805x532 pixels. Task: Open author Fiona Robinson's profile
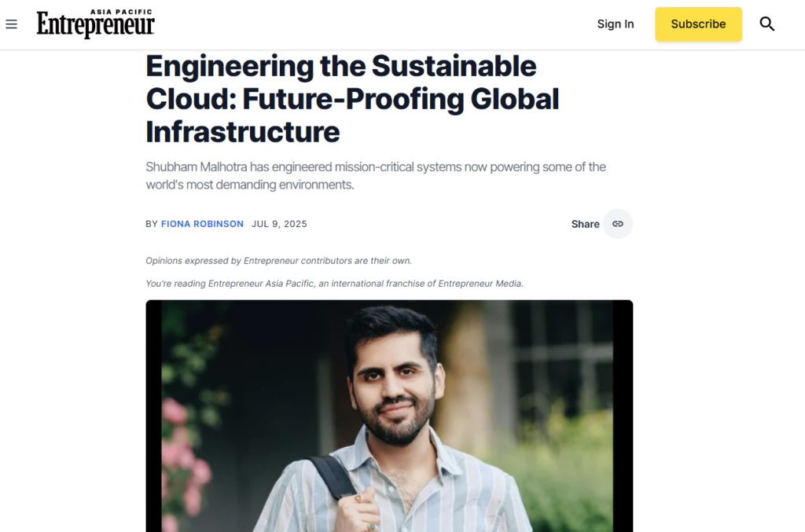click(202, 224)
